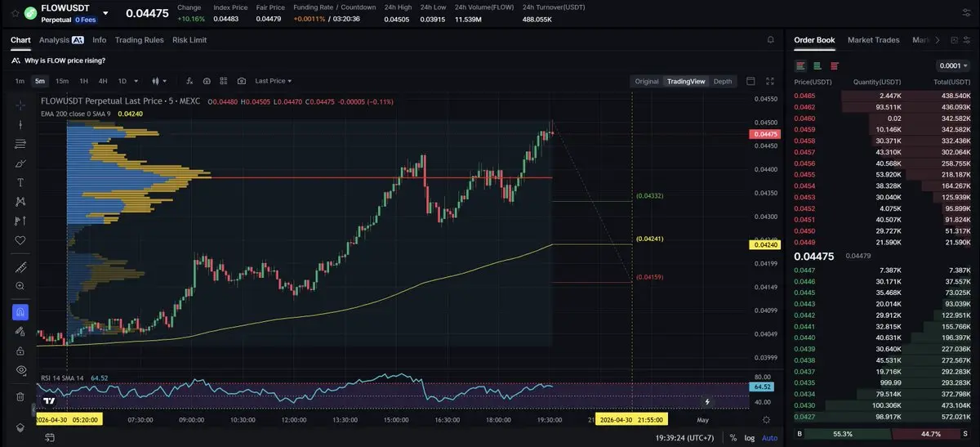
Task: Toggle hide all drawings eye
Action: (20, 369)
